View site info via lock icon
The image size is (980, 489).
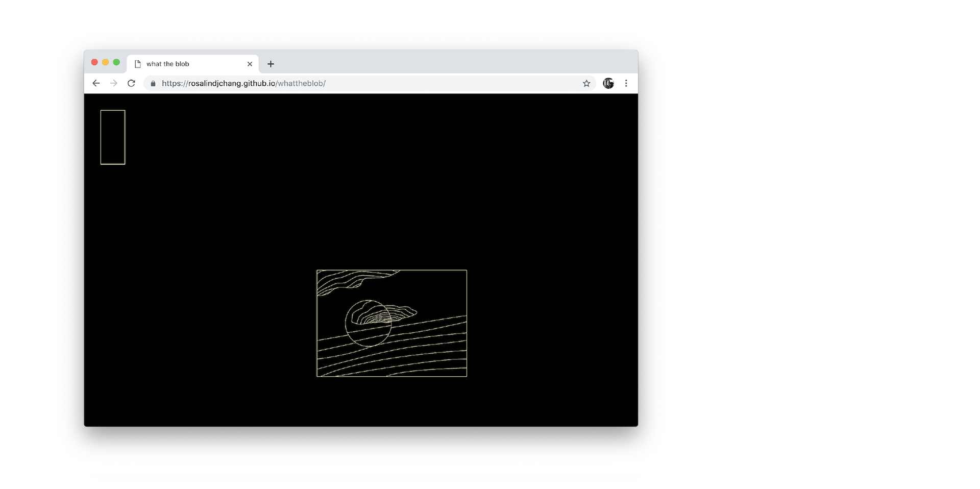click(153, 83)
